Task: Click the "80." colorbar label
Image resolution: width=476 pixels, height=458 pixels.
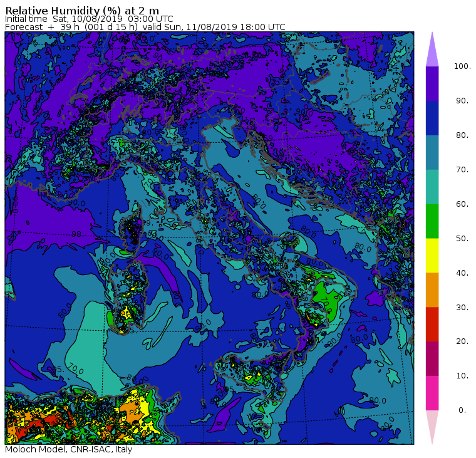Action: tap(462, 135)
